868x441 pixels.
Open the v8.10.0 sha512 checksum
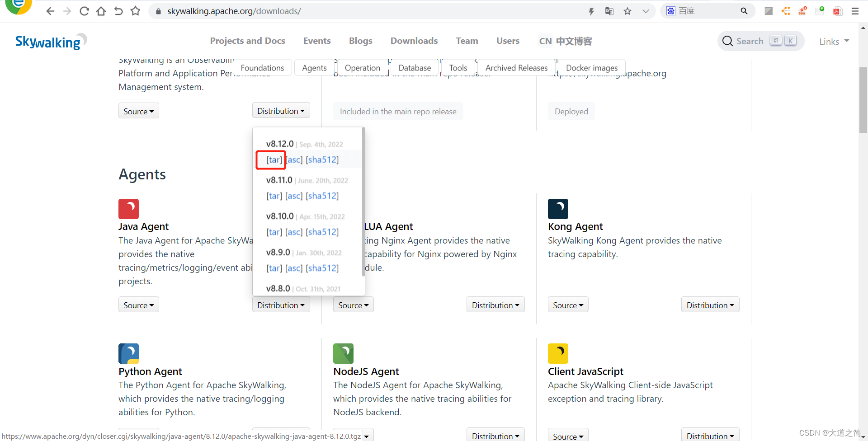[322, 232]
